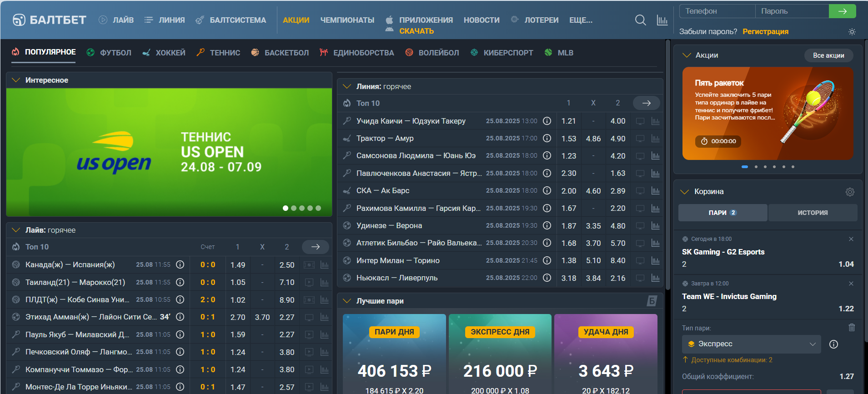The width and height of the screenshot is (868, 394).
Task: Open Корзина settings gear icon
Action: point(850,192)
